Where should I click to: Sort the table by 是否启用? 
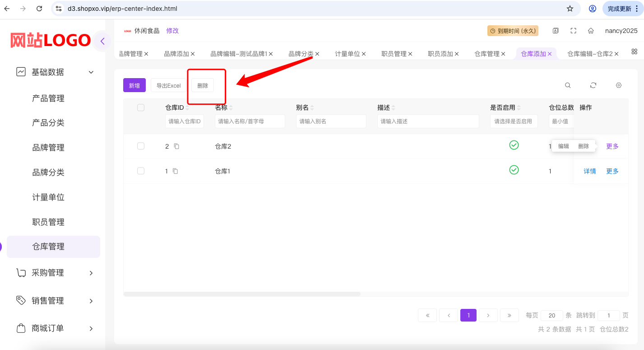point(519,108)
